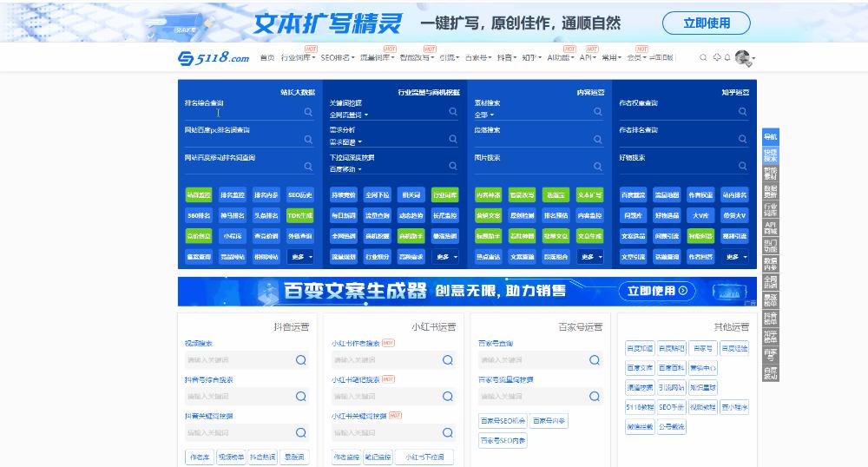Screen dimensions: 868x467
Task: Open the 全网流量词 dropdown under 关键词挖掘
Action: [349, 115]
